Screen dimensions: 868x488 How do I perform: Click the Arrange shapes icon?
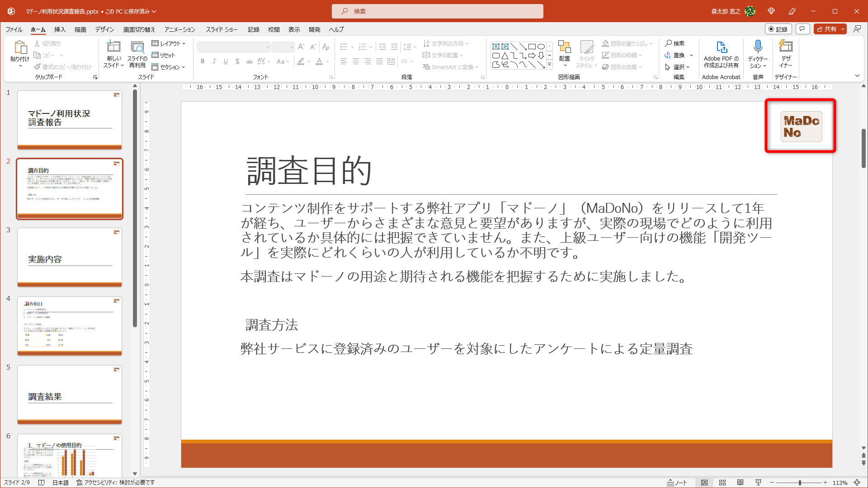[564, 47]
